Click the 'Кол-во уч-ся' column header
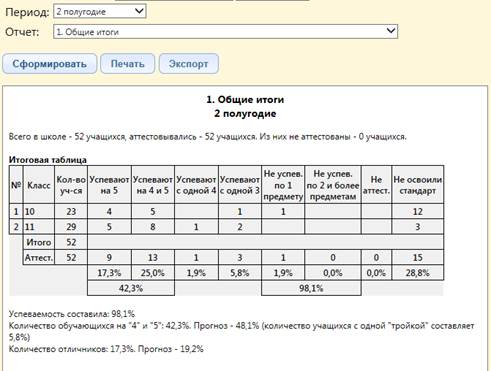This screenshot has height=371, width=491. [x=71, y=185]
